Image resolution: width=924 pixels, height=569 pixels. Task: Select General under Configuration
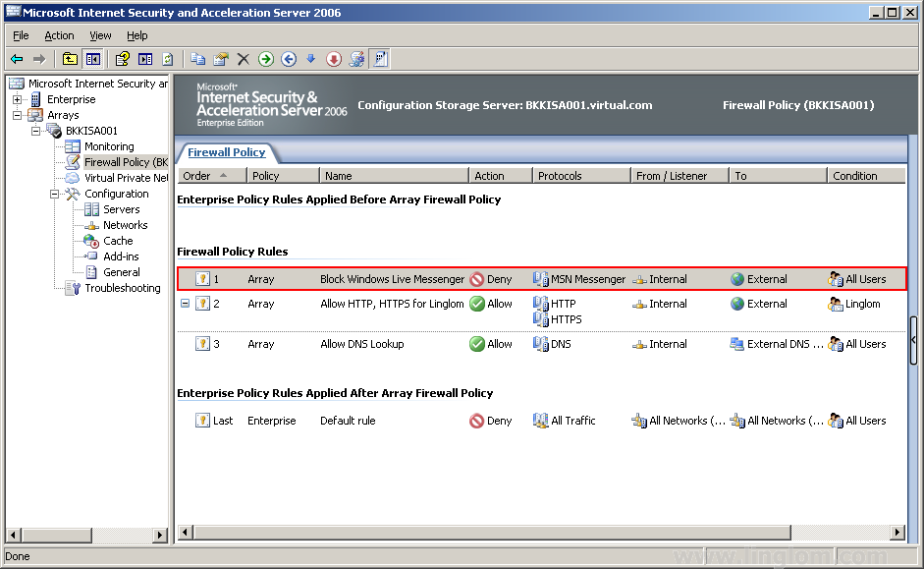click(122, 272)
